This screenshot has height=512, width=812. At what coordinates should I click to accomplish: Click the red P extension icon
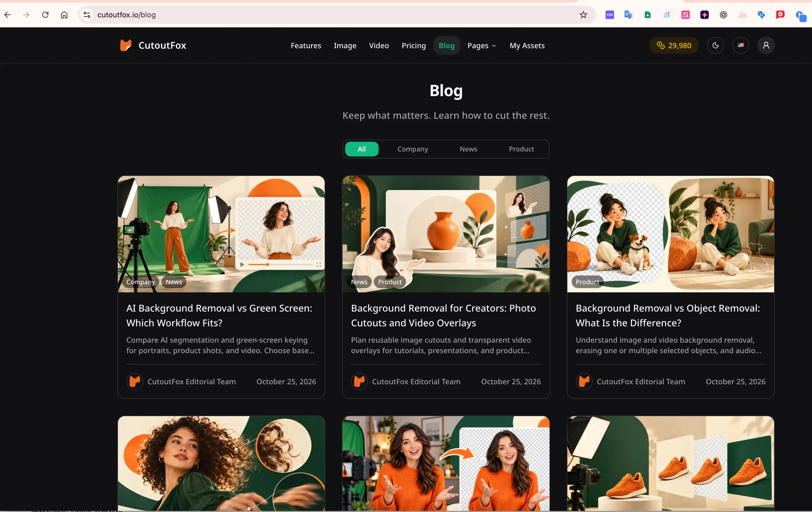coord(780,14)
